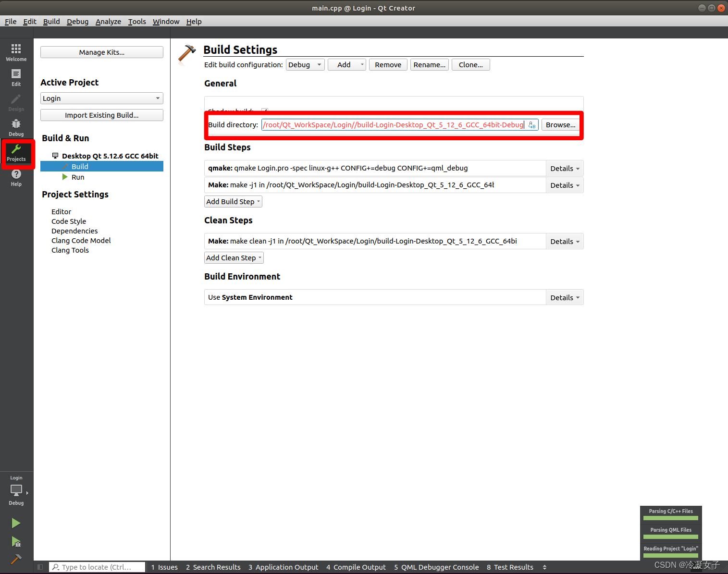This screenshot has height=574, width=728.
Task: Expand Details for Make build step
Action: tap(565, 185)
